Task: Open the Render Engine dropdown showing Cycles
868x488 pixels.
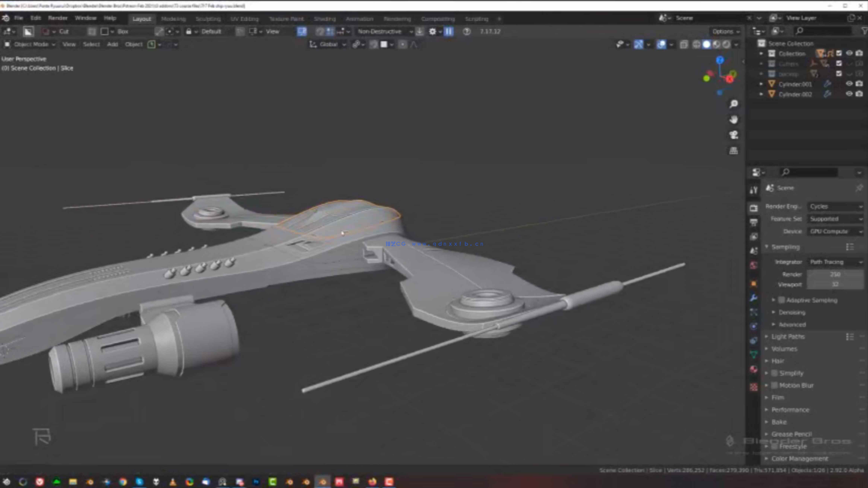Action: tap(836, 206)
